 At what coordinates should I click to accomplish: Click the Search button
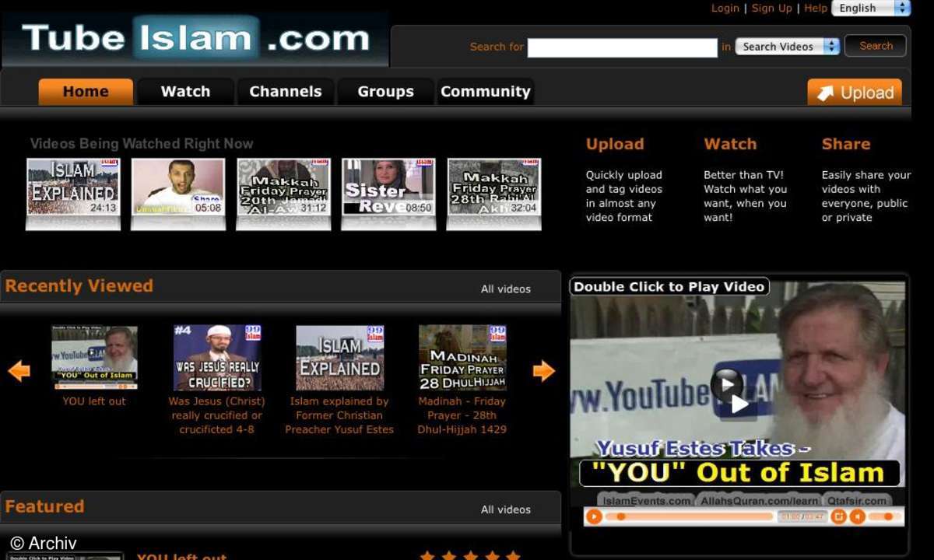click(876, 46)
